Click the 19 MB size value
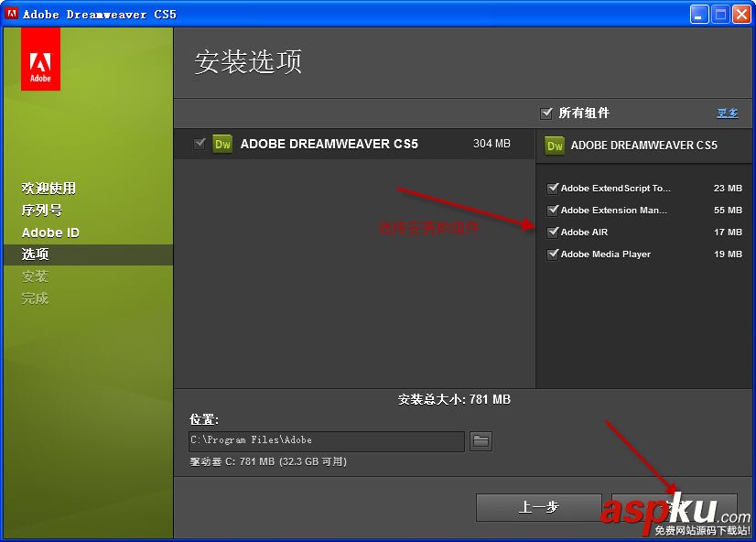This screenshot has width=756, height=542. pyautogui.click(x=728, y=255)
